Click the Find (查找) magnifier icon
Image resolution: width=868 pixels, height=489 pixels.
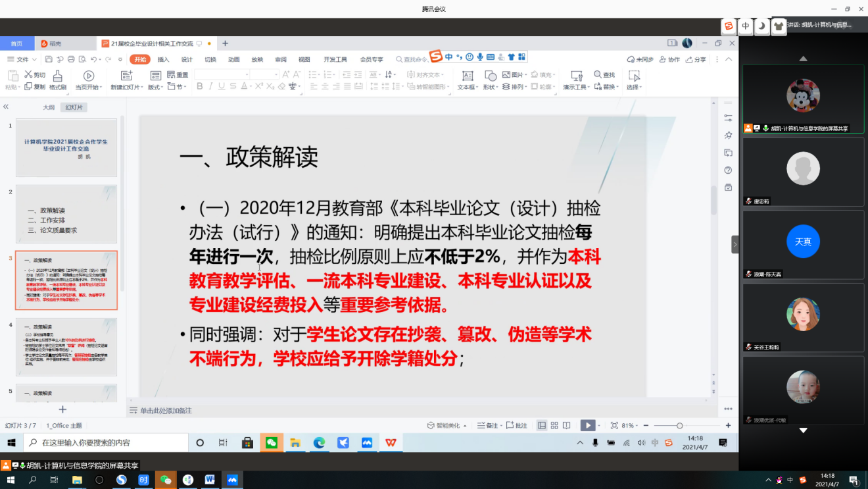click(x=598, y=74)
